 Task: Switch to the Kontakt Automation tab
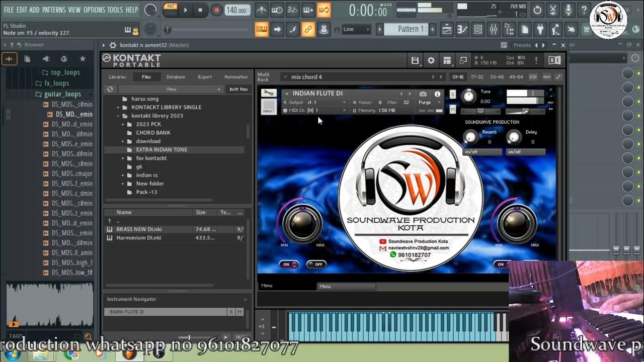click(236, 77)
